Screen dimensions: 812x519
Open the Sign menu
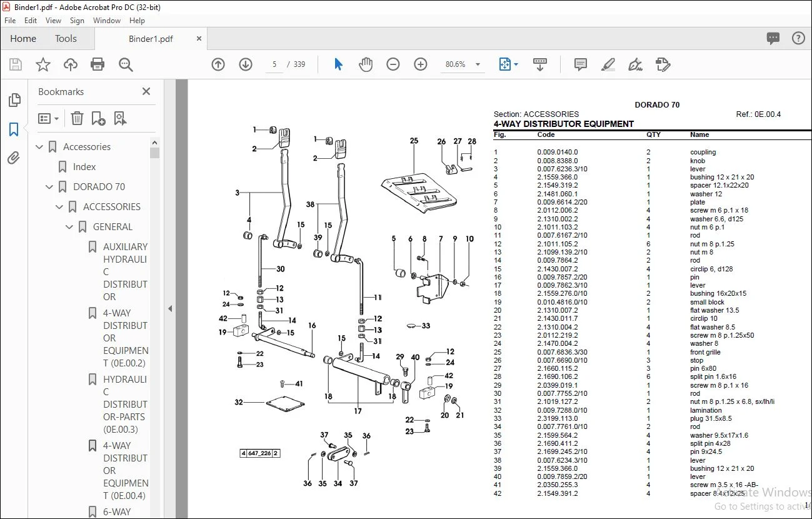click(x=77, y=21)
